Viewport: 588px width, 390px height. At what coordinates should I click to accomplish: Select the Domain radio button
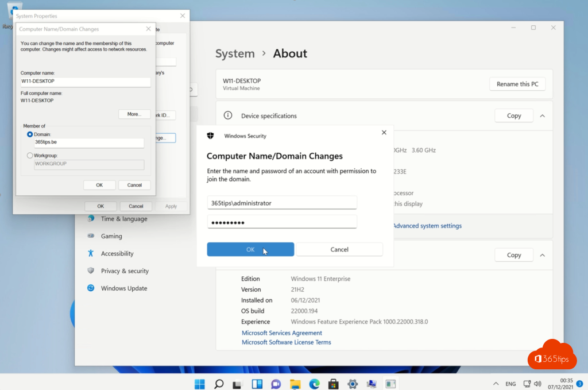pos(30,134)
